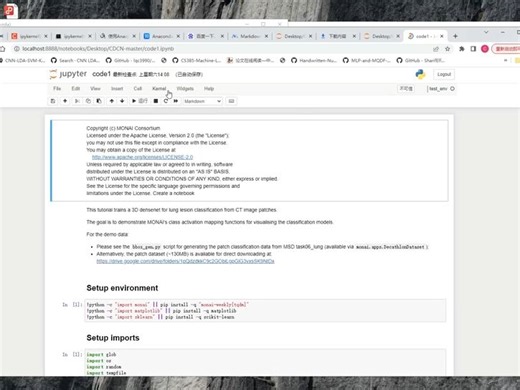Open the Kernel menu
This screenshot has height=390, width=520.
[159, 89]
